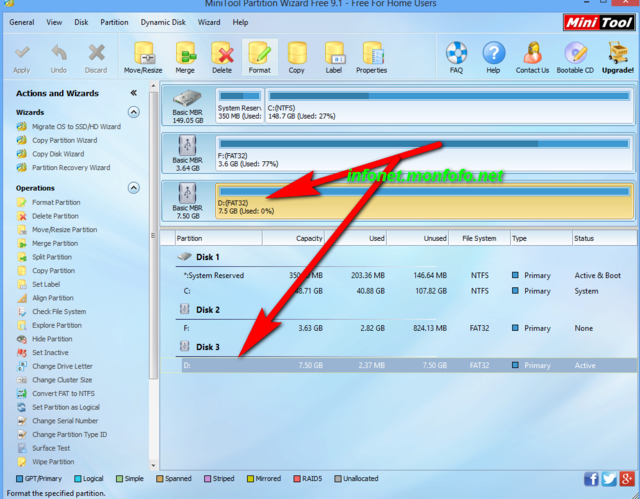
Task: Choose Explore Partition operation
Action: [x=57, y=326]
